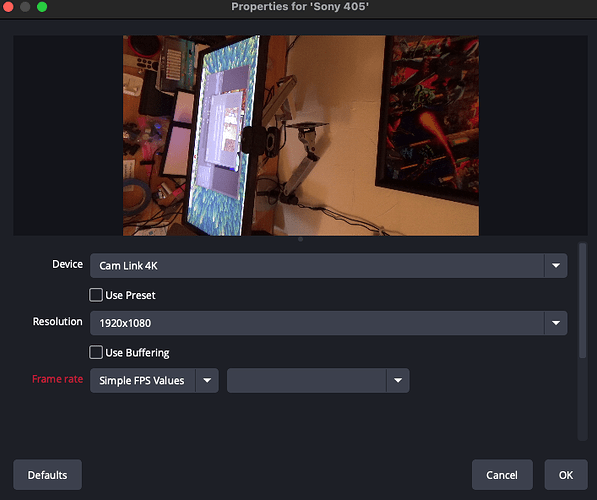
Task: Click the splitter handle dot below the preview
Action: (x=300, y=239)
